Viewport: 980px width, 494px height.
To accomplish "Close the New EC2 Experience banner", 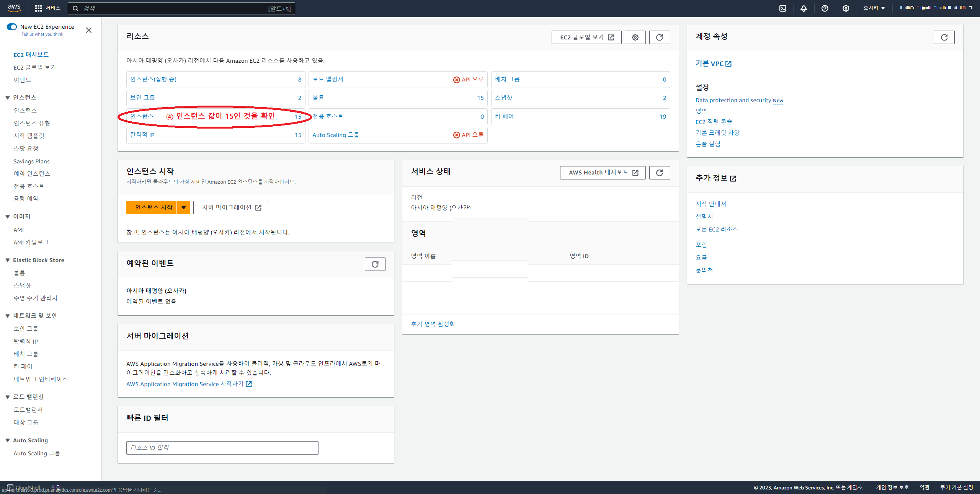I will (88, 30).
